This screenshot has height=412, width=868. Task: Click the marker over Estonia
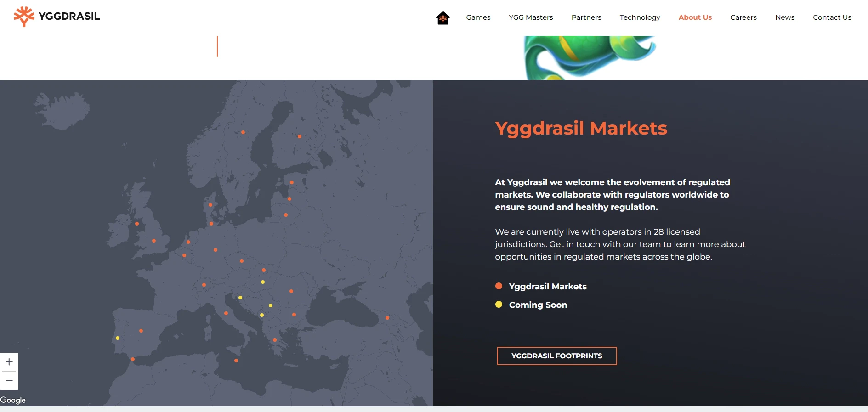pos(292,182)
